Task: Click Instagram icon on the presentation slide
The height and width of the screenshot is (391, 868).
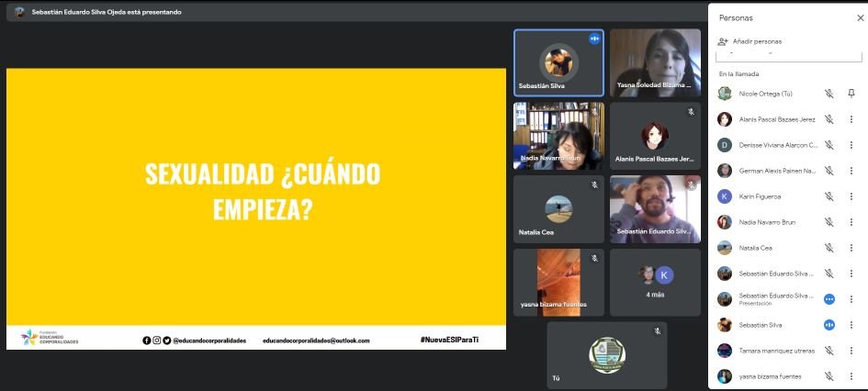Action: pos(156,341)
